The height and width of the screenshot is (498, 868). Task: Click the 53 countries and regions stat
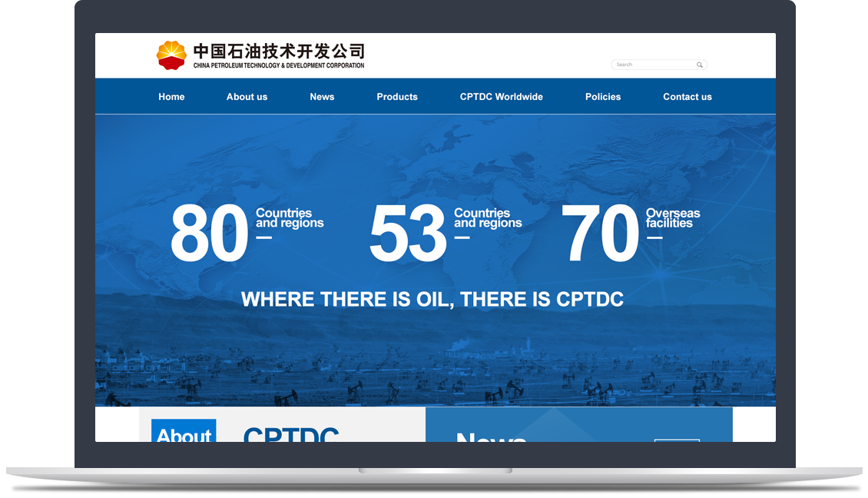click(x=446, y=231)
